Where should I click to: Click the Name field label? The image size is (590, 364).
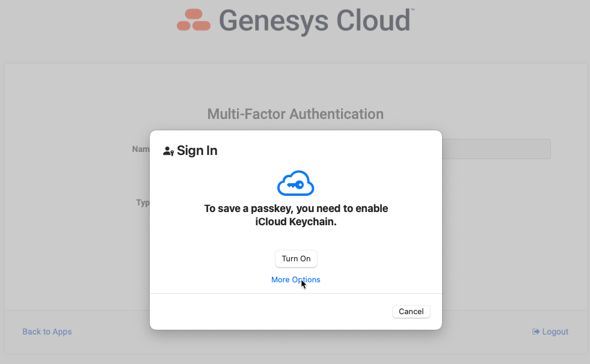(x=142, y=149)
